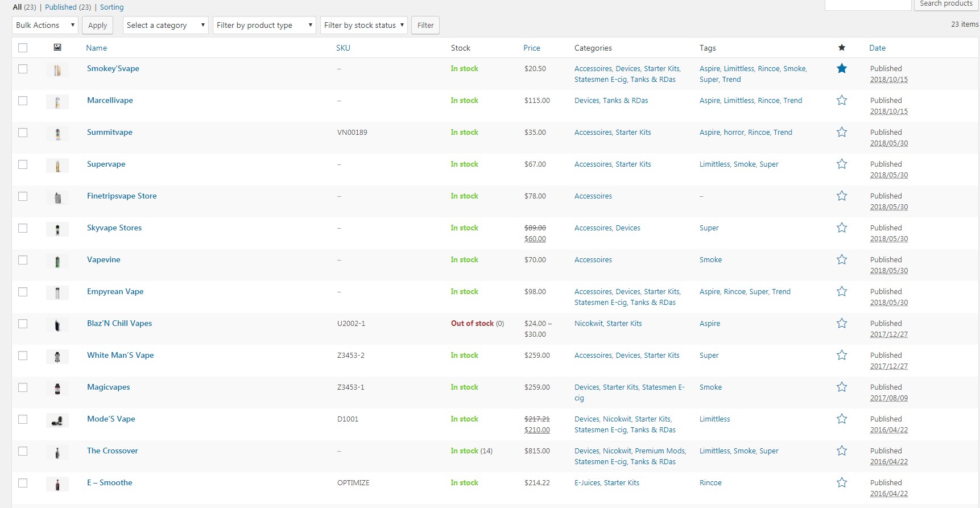Mark Marcellivape as featured with star icon

pyautogui.click(x=842, y=100)
